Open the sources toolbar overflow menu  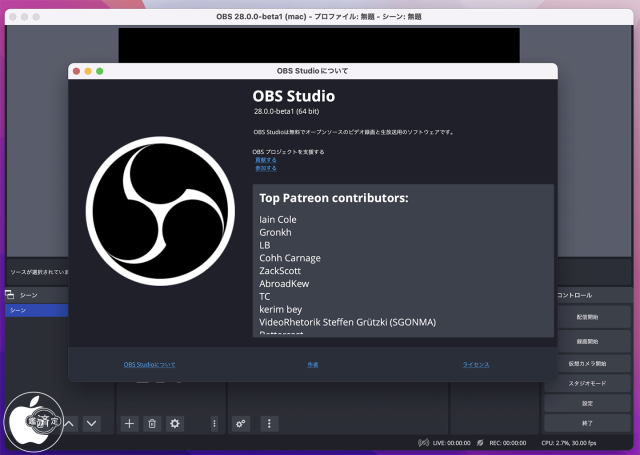[x=214, y=424]
